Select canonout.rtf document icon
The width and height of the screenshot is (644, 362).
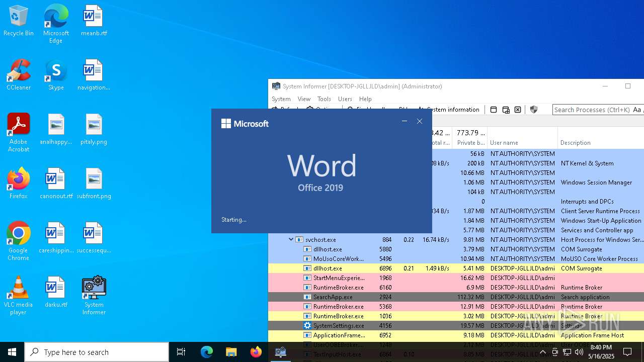tap(56, 184)
